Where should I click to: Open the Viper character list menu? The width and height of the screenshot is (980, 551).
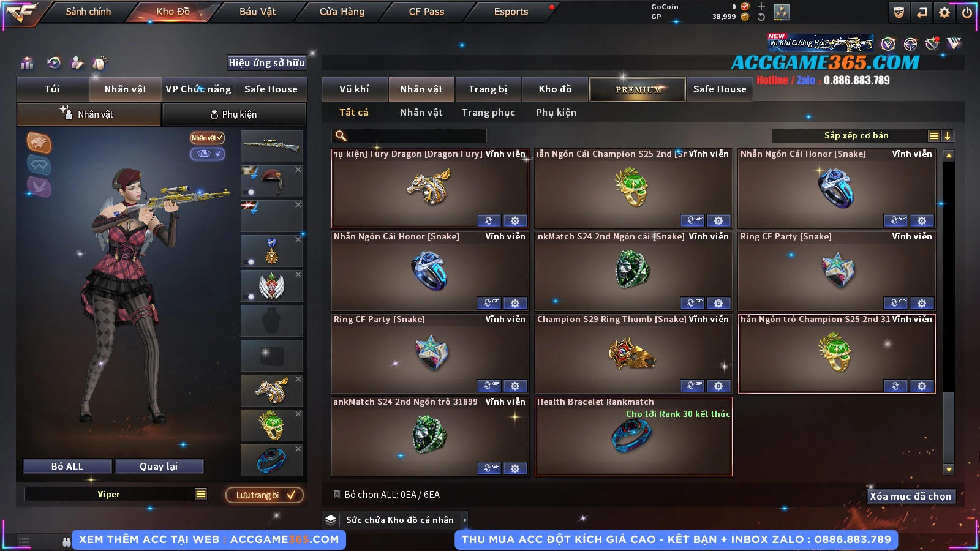coord(201,494)
